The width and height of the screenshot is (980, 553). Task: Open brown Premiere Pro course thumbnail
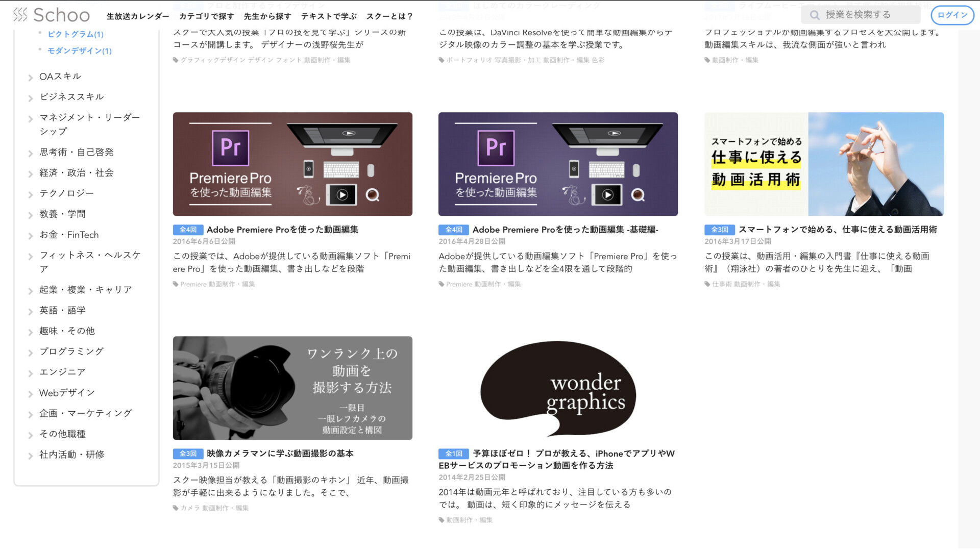pos(292,164)
